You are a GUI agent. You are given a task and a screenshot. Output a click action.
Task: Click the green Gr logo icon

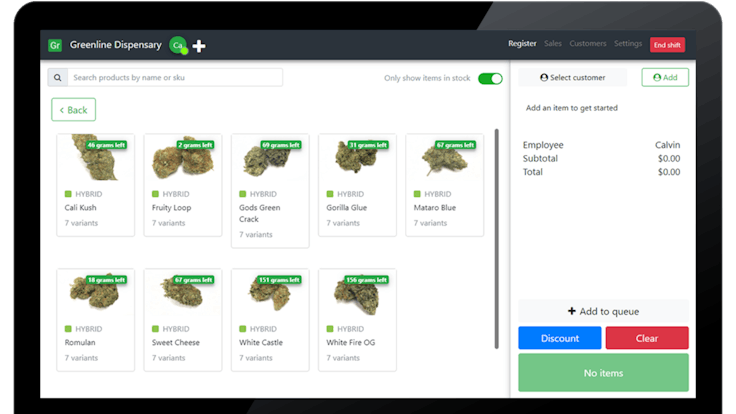(x=55, y=45)
